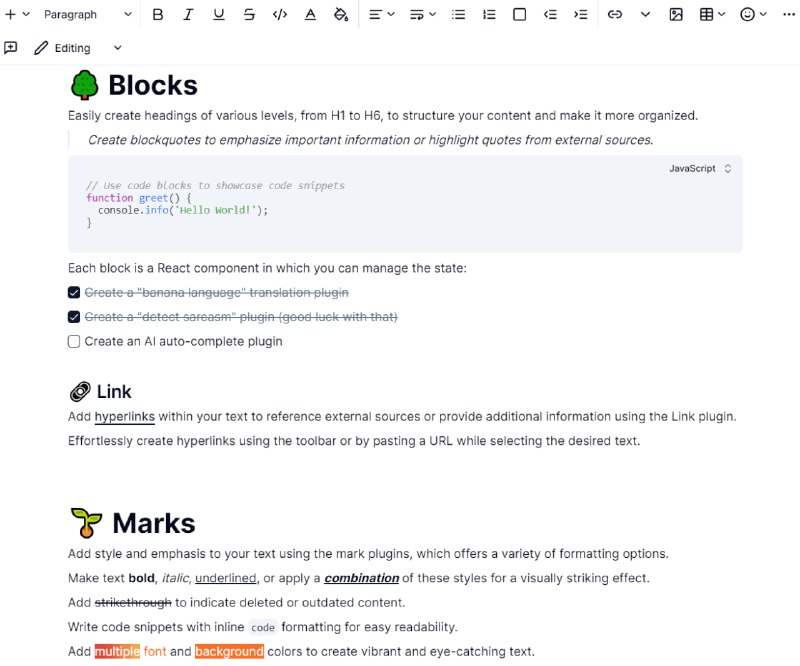
Task: Open the Paragraph block type dropdown
Action: (x=88, y=14)
